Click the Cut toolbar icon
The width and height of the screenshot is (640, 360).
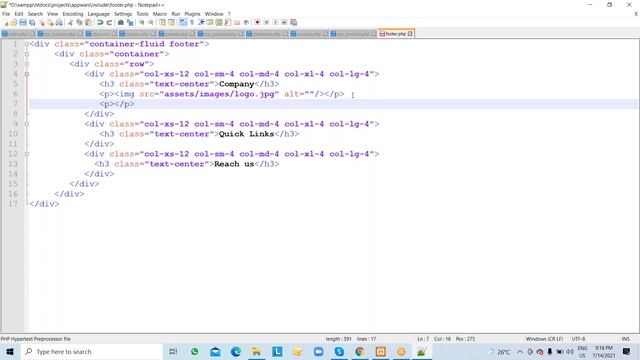point(70,22)
